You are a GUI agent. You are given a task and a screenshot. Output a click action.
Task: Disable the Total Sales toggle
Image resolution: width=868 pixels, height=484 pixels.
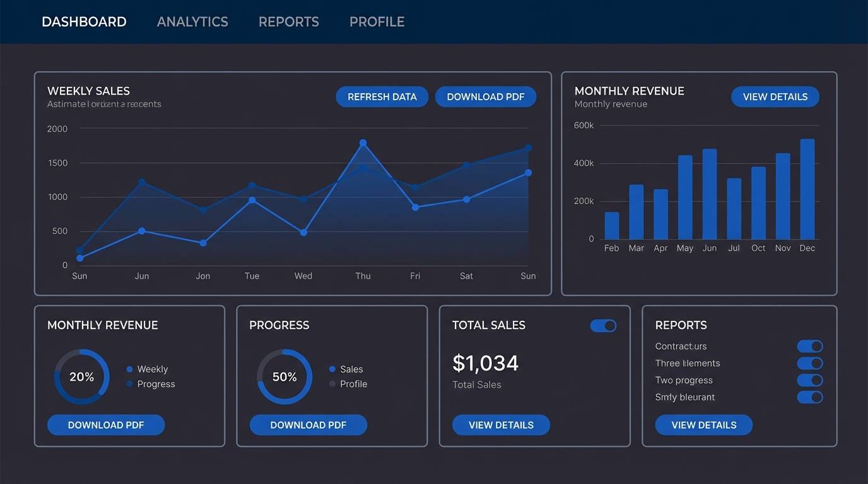[x=603, y=325]
